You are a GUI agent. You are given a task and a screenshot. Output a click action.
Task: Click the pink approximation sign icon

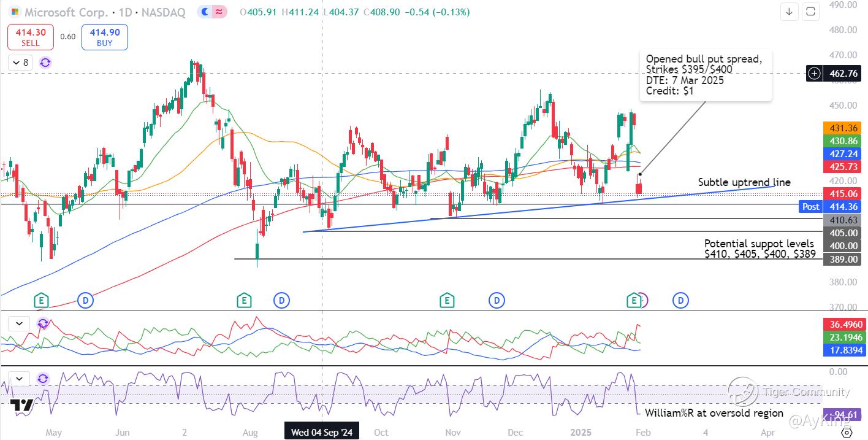pyautogui.click(x=218, y=12)
